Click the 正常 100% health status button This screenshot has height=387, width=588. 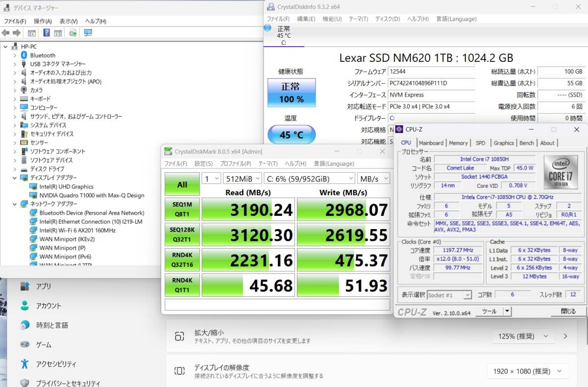click(x=292, y=93)
